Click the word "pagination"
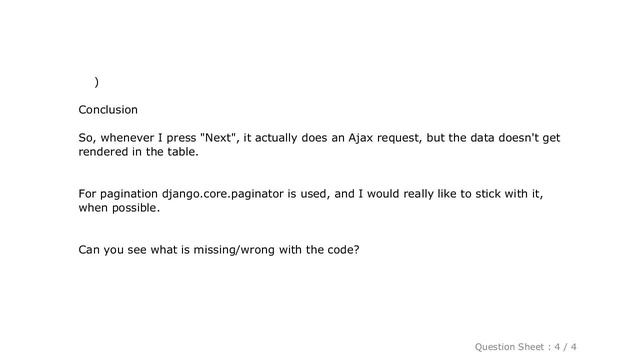 129,194
